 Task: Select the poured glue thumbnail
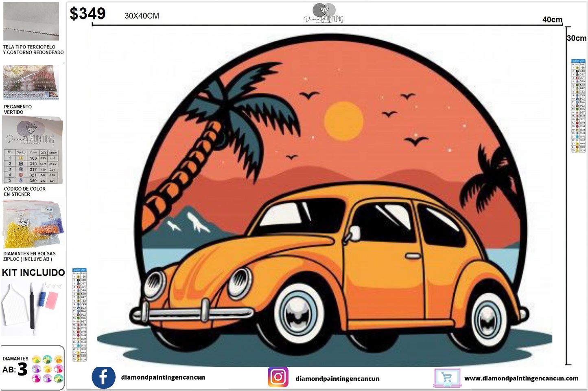31,83
